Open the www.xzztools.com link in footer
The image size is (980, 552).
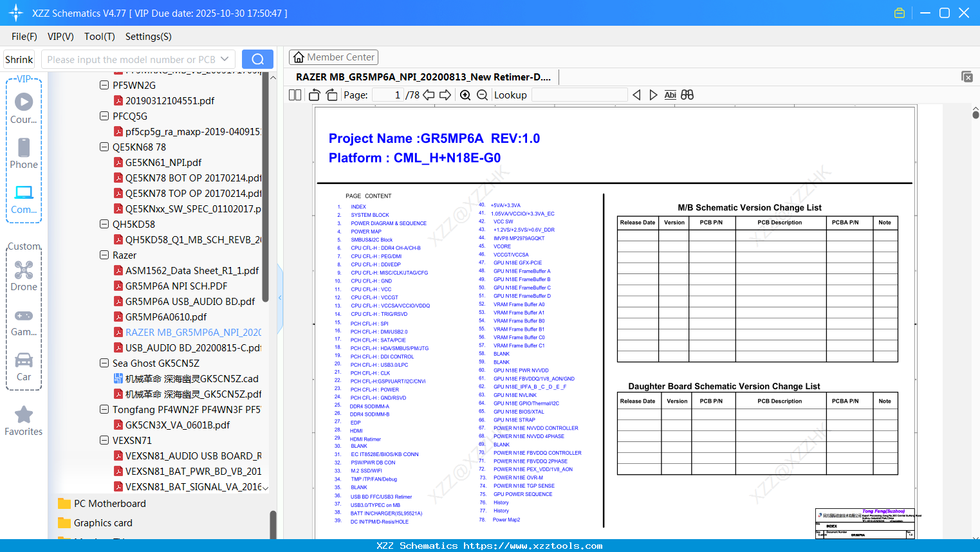[x=533, y=546]
